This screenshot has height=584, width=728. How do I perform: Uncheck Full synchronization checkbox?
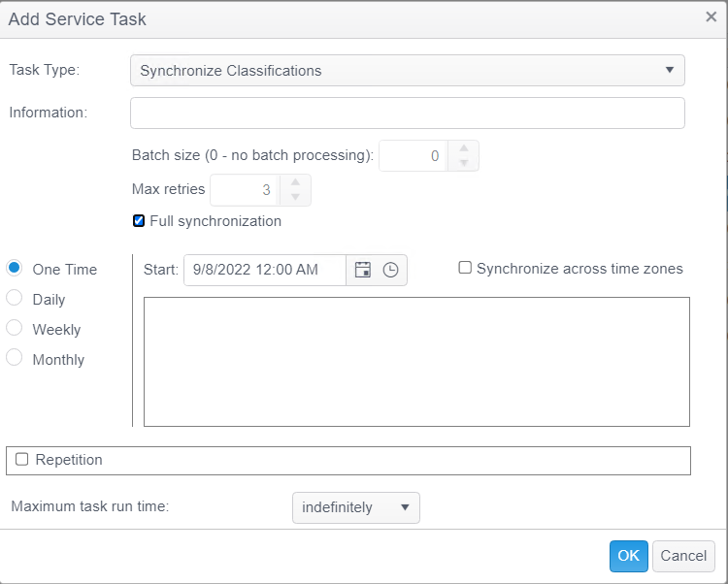tap(139, 221)
